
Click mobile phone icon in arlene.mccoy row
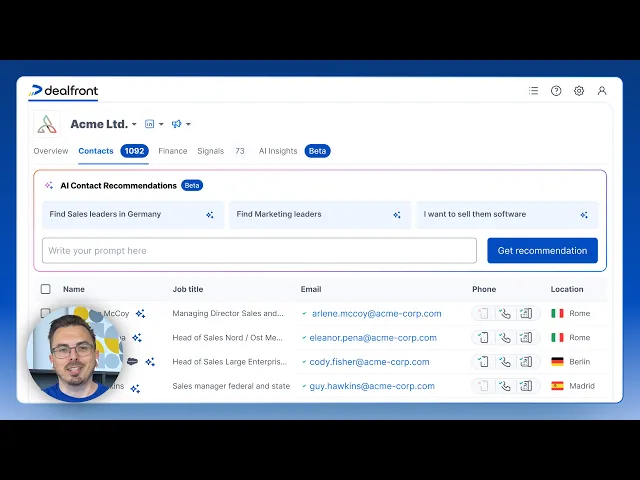coord(483,313)
